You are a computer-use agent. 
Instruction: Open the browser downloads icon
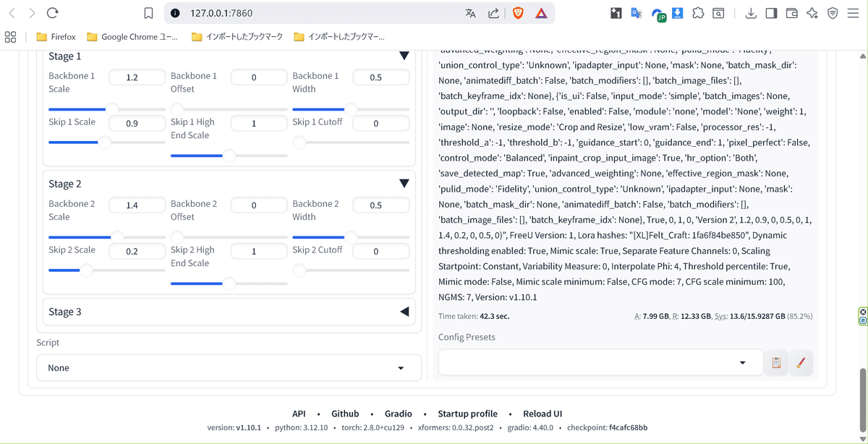(751, 12)
